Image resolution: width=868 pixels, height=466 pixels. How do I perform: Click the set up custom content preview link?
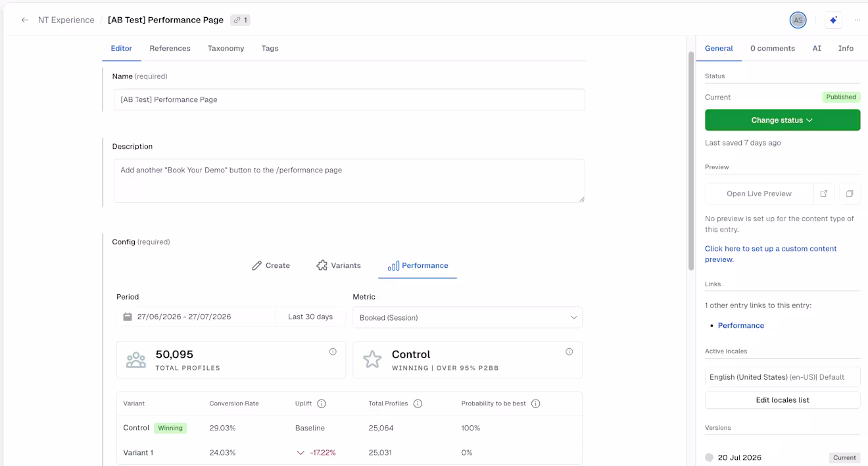click(771, 254)
